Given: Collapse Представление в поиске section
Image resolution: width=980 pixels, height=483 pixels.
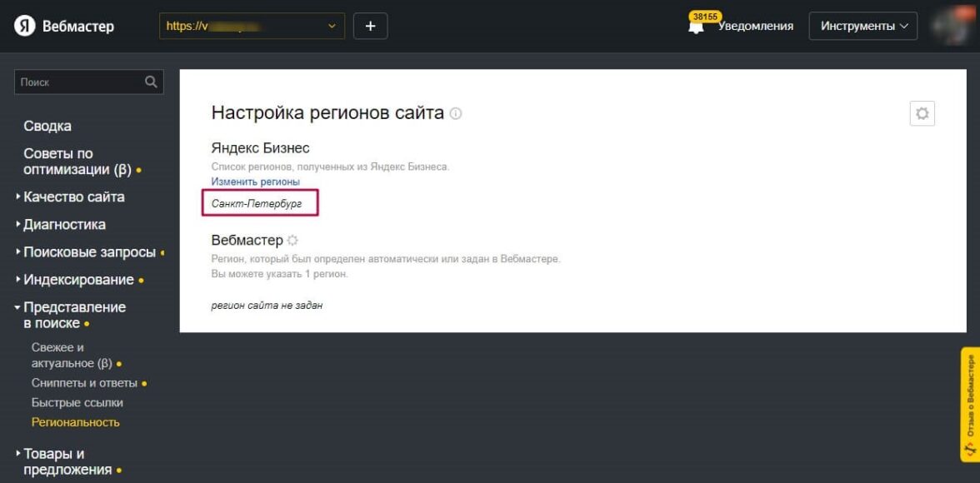Looking at the screenshot, I should click(74, 315).
